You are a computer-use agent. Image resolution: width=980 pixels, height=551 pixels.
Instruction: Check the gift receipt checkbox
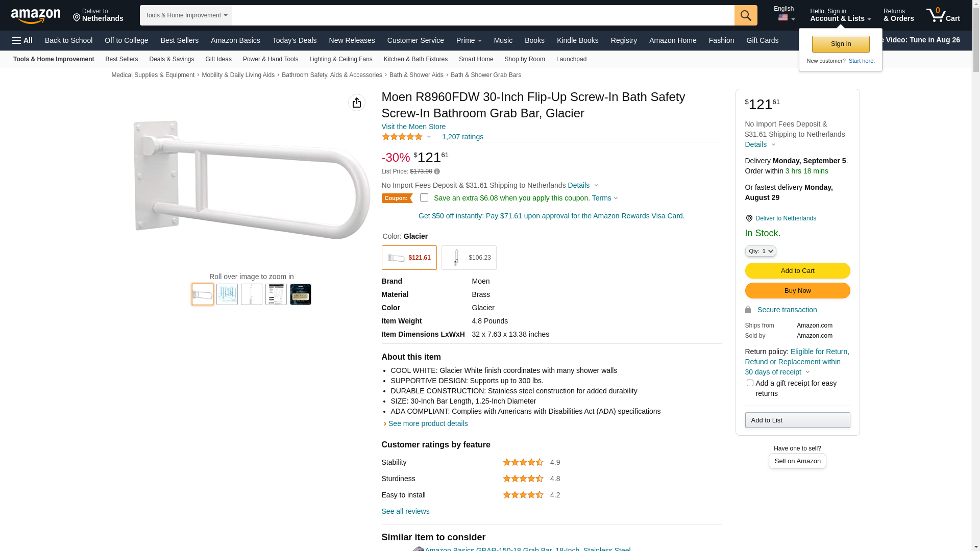pos(750,383)
